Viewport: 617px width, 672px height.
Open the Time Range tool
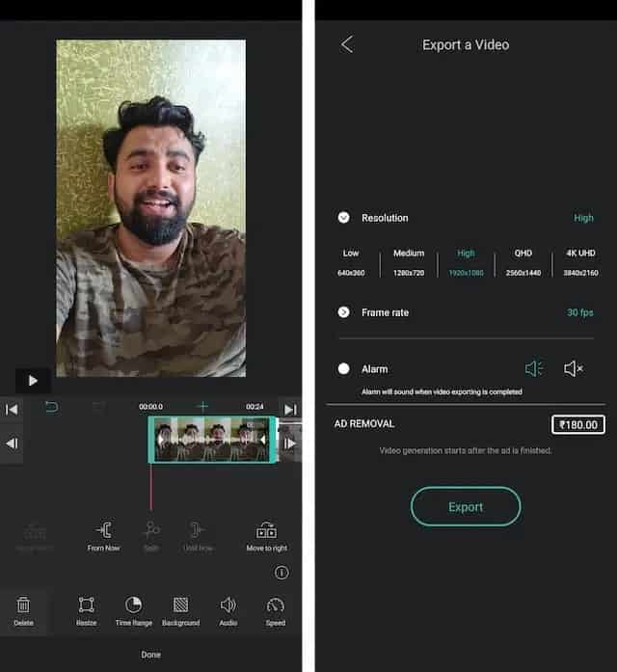click(134, 610)
